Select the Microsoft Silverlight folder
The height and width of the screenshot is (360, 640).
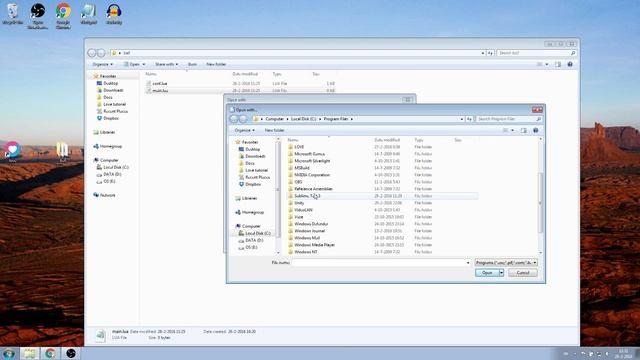tap(312, 161)
